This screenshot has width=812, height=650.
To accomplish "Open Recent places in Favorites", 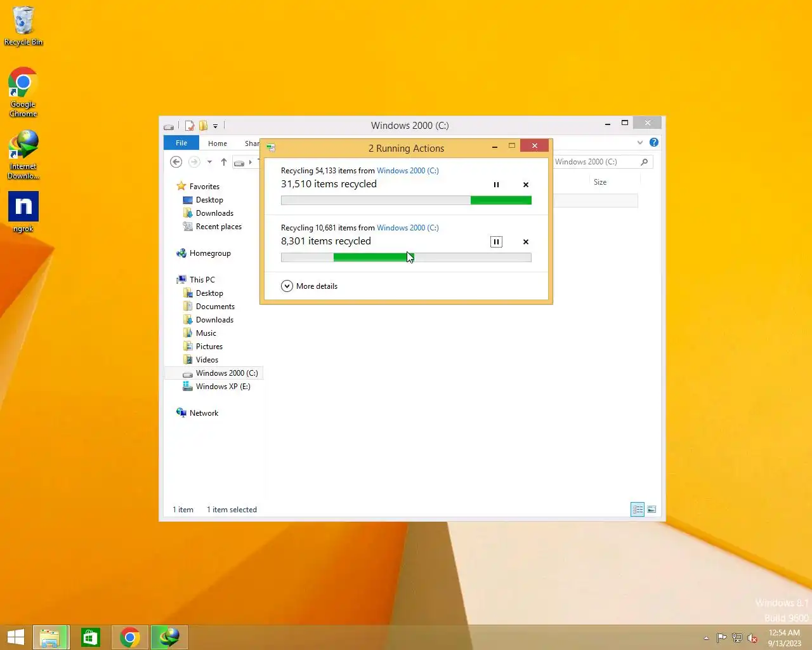I will (x=219, y=227).
